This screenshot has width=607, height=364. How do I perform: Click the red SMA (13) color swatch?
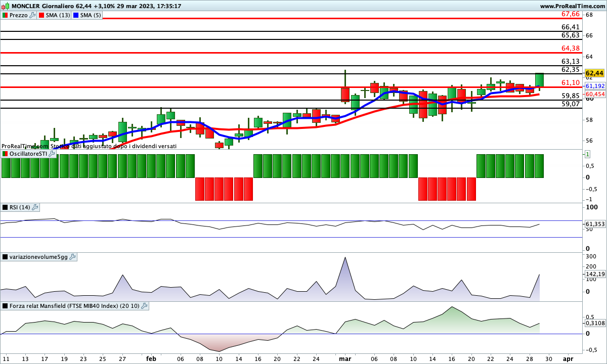point(41,15)
